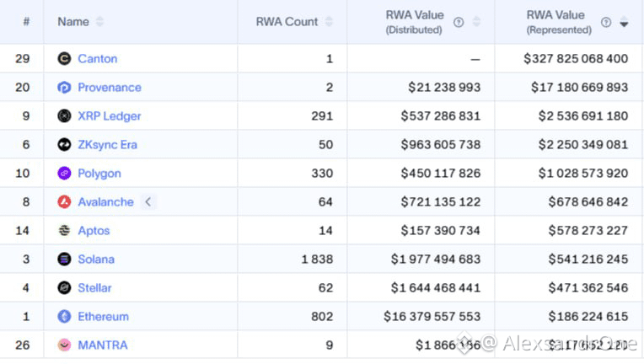Click the MANTRA logo icon
This screenshot has width=644, height=364.
point(64,345)
